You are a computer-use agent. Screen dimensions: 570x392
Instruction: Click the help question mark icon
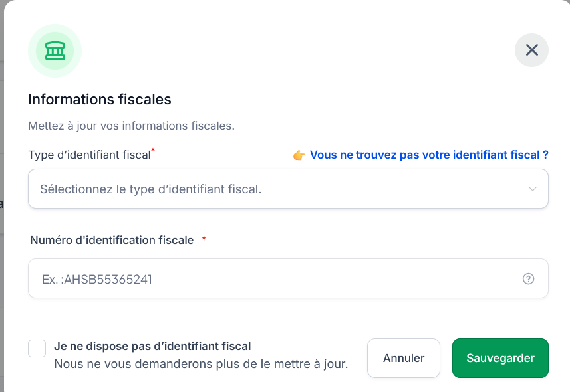pyautogui.click(x=528, y=278)
